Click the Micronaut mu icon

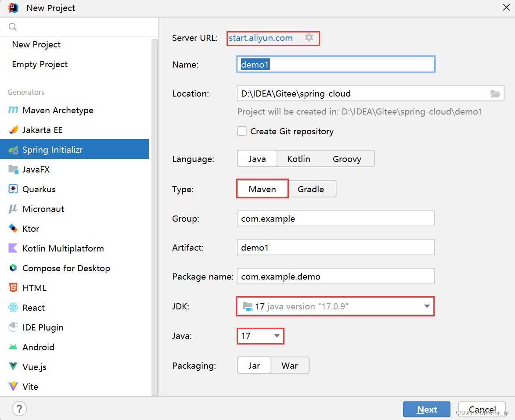pos(13,209)
